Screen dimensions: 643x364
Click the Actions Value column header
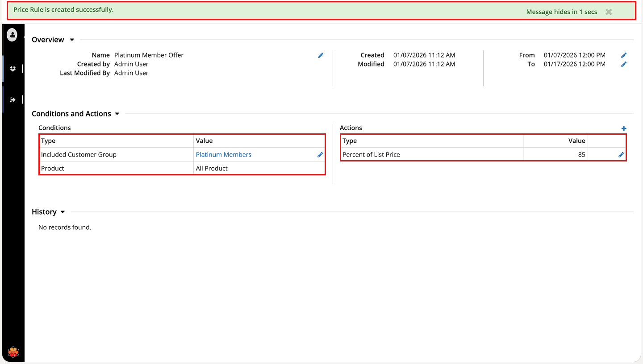point(576,141)
